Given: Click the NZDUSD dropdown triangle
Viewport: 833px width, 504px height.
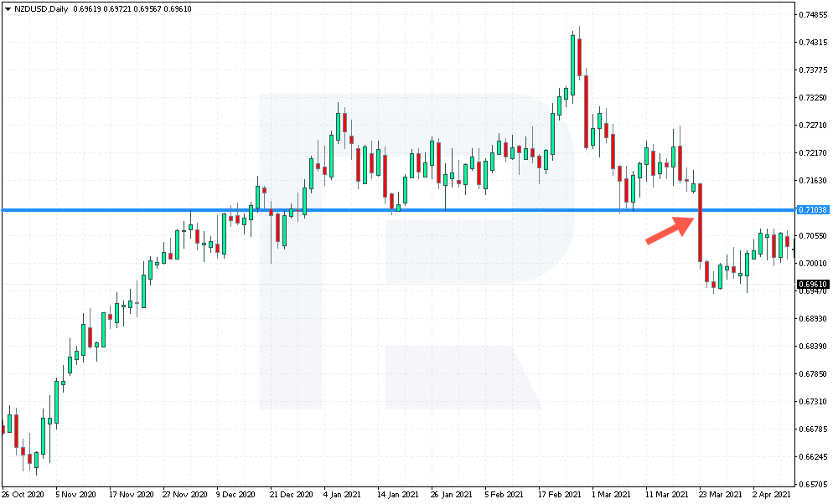Looking at the screenshot, I should click(8, 9).
